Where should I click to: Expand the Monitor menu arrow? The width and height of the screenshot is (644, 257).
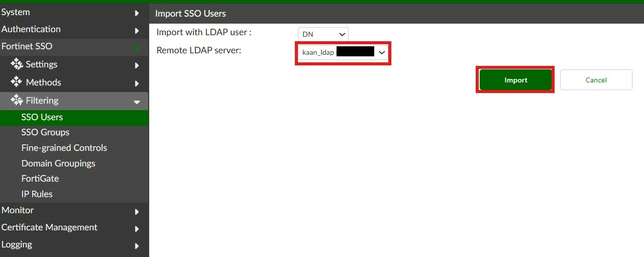137,212
